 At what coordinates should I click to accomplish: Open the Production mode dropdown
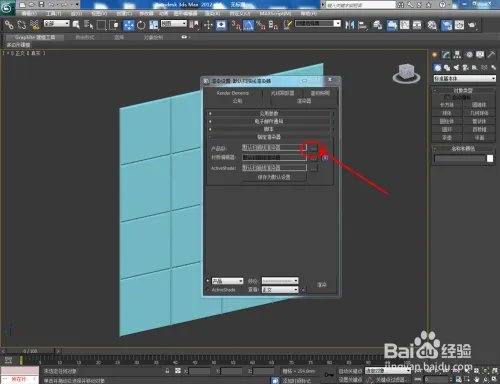coord(227,281)
